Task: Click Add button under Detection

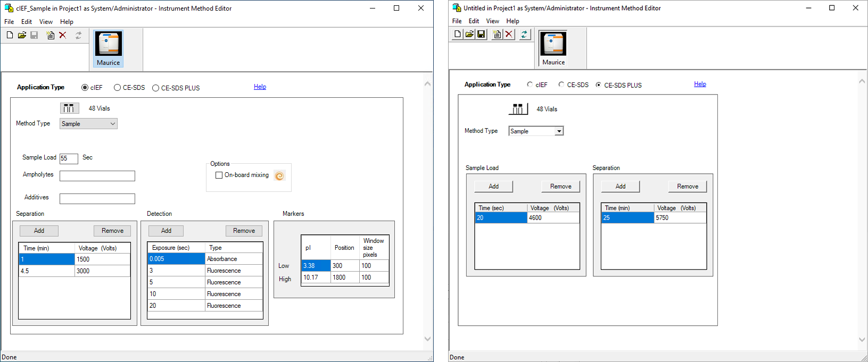Action: point(166,231)
